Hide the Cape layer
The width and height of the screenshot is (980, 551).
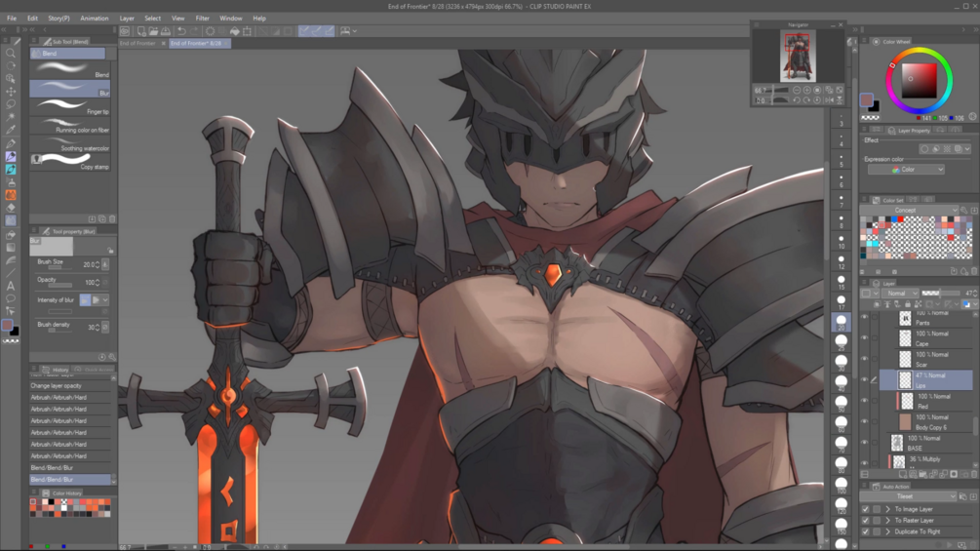point(864,338)
